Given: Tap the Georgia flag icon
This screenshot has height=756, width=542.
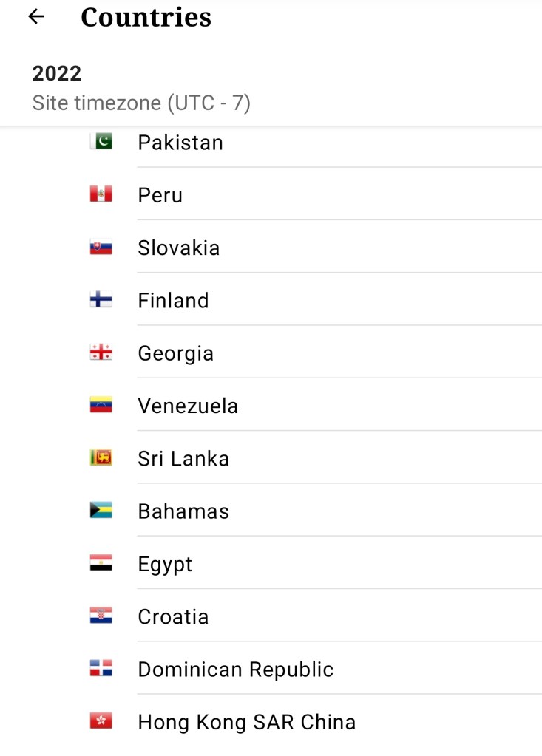Looking at the screenshot, I should 101,353.
